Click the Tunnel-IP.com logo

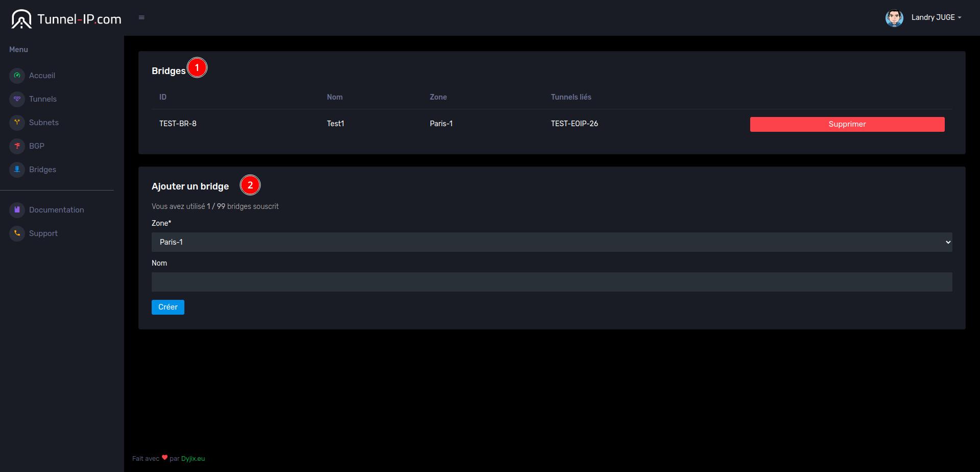point(66,19)
